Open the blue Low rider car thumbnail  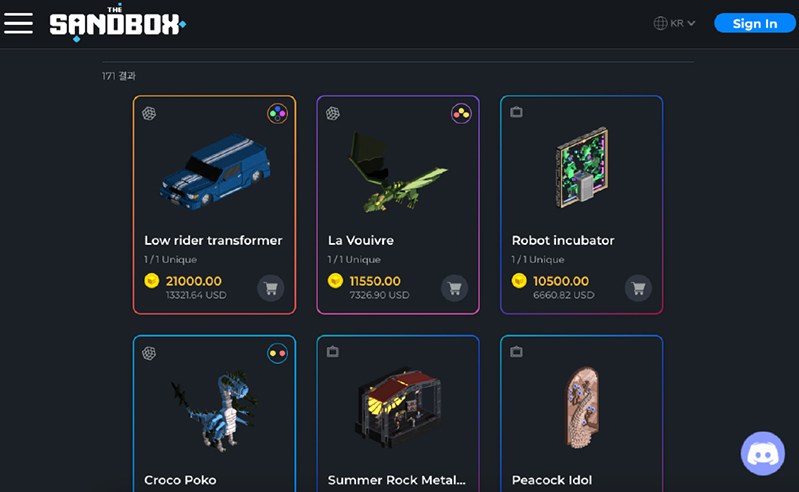coord(215,172)
